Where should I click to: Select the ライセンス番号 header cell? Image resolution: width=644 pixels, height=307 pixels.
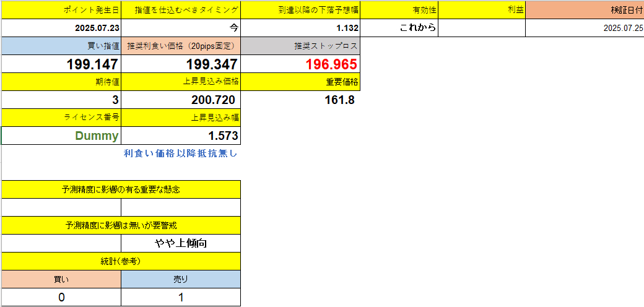pos(61,118)
